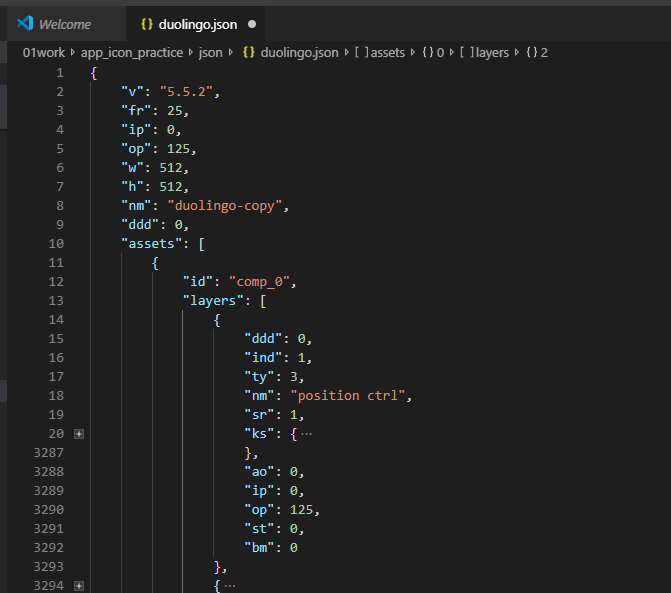Click the array bracket icon before layers breadcrumb
Screen dimensions: 671x593
pyautogui.click(x=465, y=52)
